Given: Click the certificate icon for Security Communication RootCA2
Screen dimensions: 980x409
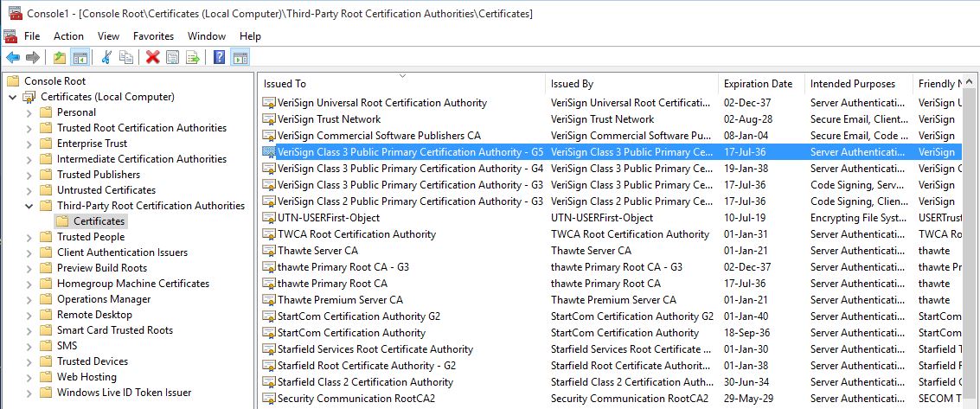Looking at the screenshot, I should [269, 399].
